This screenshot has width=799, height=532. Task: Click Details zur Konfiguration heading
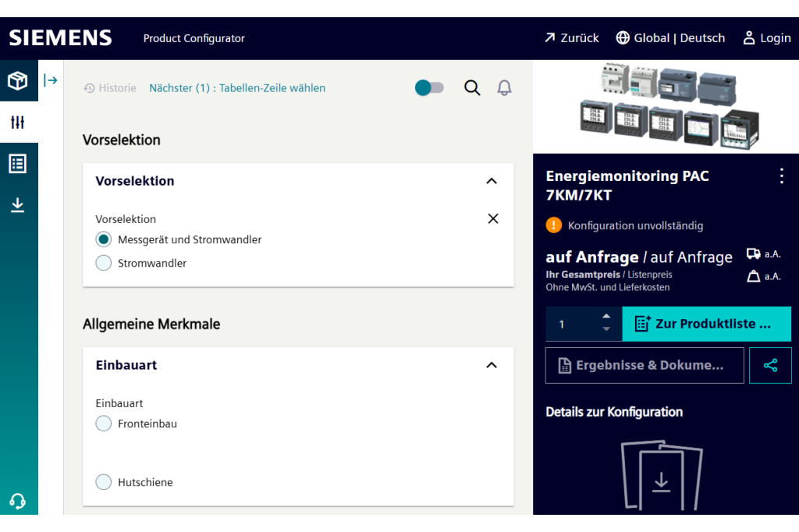point(614,412)
